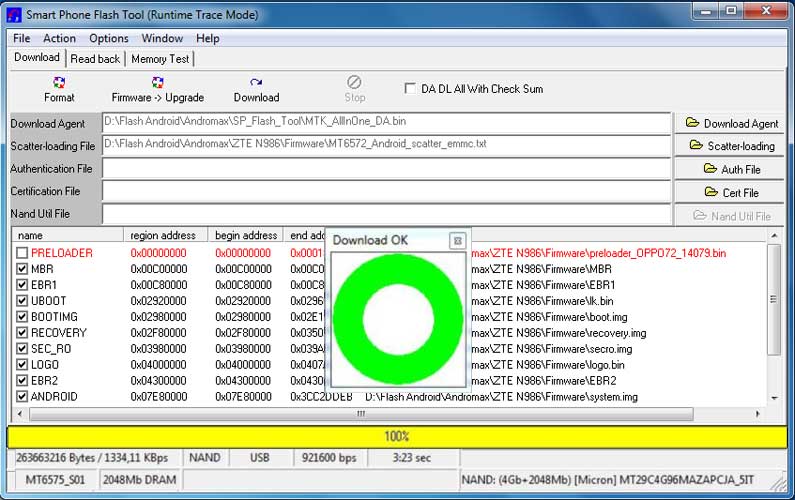Click the scroll-left arrow under partition list

click(x=20, y=414)
